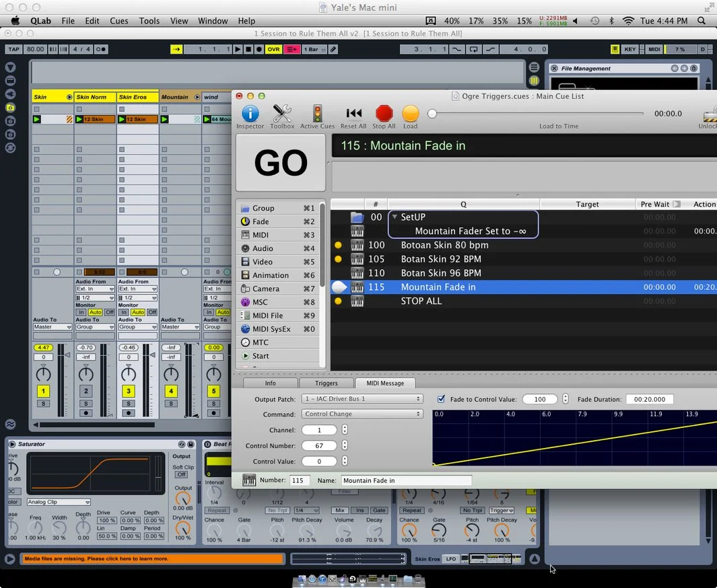This screenshot has width=717, height=588.
Task: Toggle track 1 activator button
Action: click(43, 391)
